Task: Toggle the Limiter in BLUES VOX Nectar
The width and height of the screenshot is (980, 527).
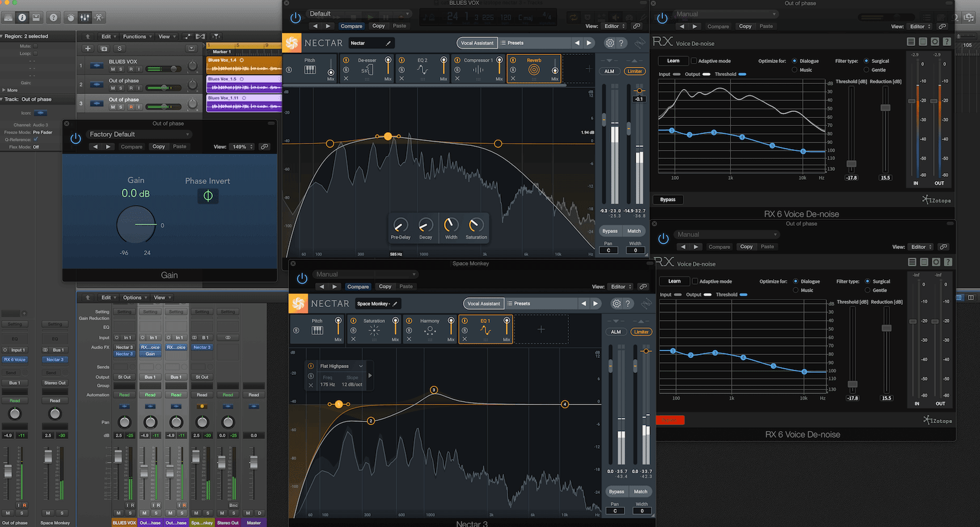Action: pos(635,71)
